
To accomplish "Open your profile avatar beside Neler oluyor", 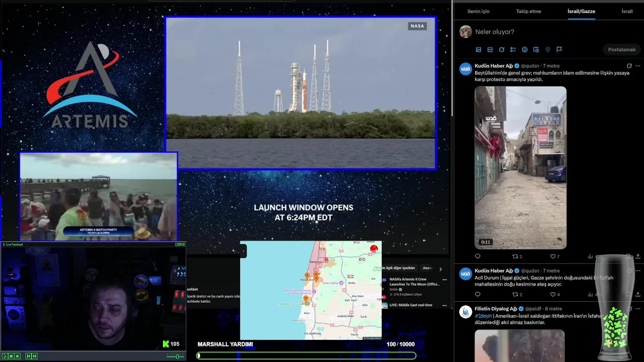I will point(465,32).
